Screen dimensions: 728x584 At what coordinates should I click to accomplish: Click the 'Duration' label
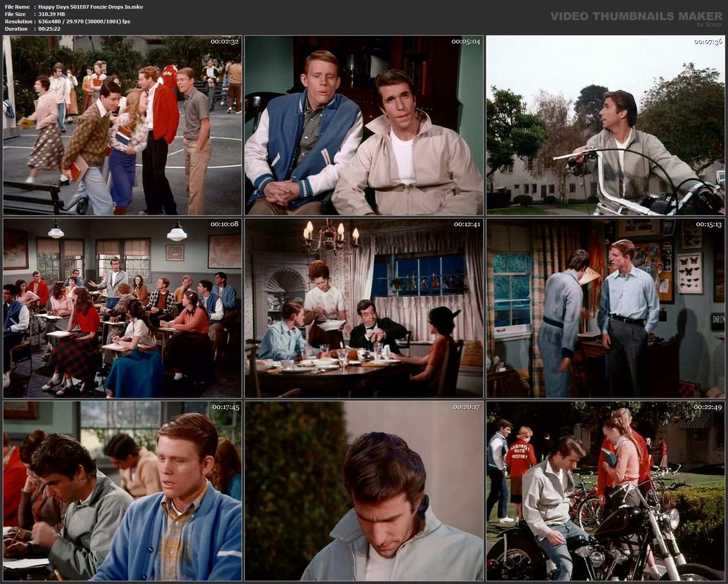coord(16,29)
